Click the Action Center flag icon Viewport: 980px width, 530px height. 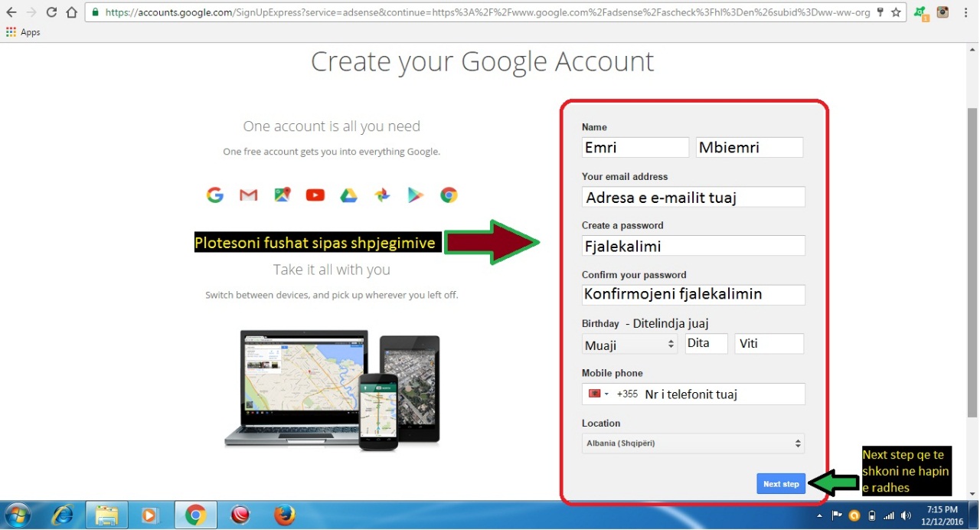click(837, 515)
